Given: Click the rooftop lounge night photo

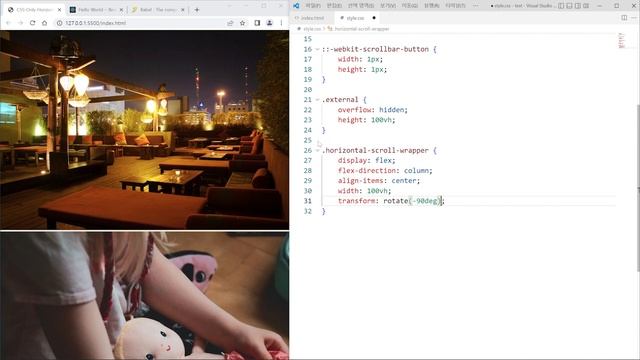Looking at the screenshot, I should (144, 130).
